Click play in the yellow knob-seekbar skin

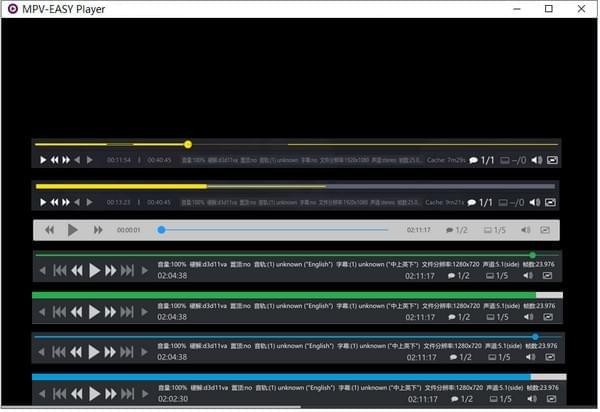[43, 160]
